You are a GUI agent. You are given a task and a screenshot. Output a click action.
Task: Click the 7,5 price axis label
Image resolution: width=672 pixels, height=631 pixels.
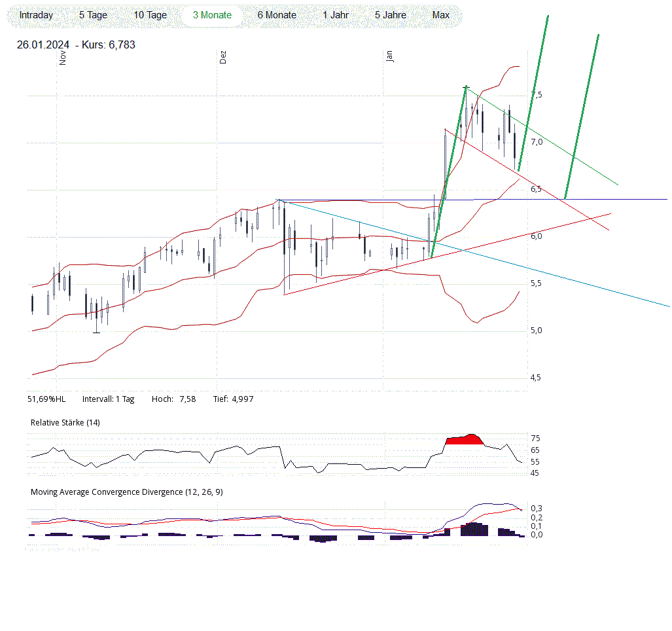[x=537, y=95]
